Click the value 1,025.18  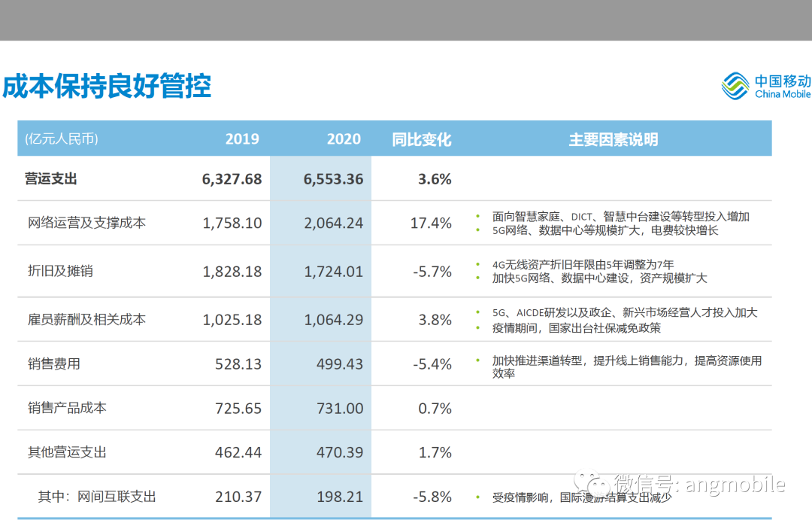click(x=232, y=320)
